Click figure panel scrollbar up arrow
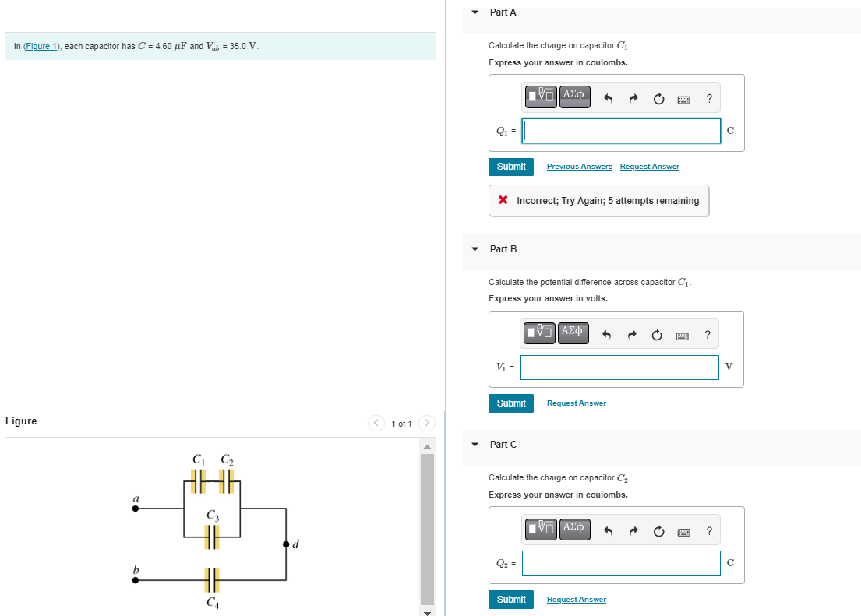The height and width of the screenshot is (616, 861). [x=427, y=446]
